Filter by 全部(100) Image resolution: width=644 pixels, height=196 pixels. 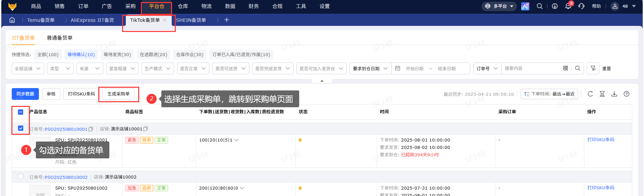click(x=48, y=54)
